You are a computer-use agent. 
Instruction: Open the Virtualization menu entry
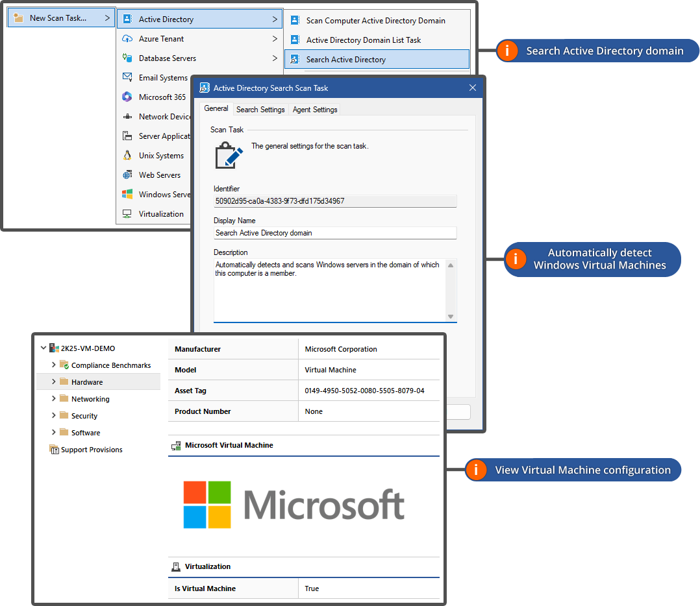(154, 213)
